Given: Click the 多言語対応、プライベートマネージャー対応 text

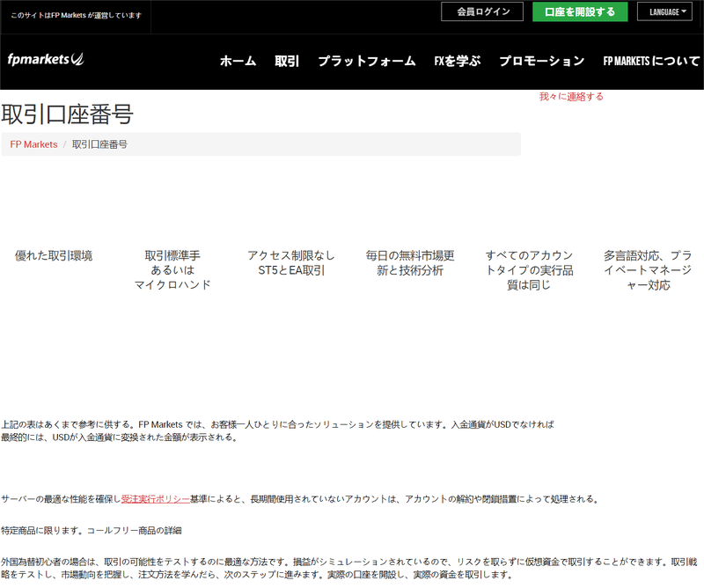Looking at the screenshot, I should pos(648,270).
